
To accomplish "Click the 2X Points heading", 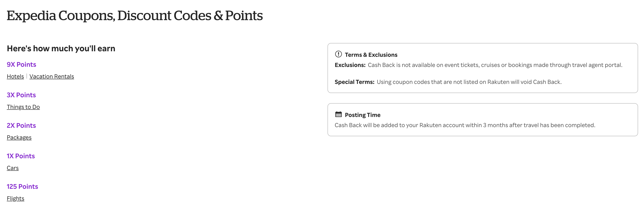I will [x=21, y=125].
